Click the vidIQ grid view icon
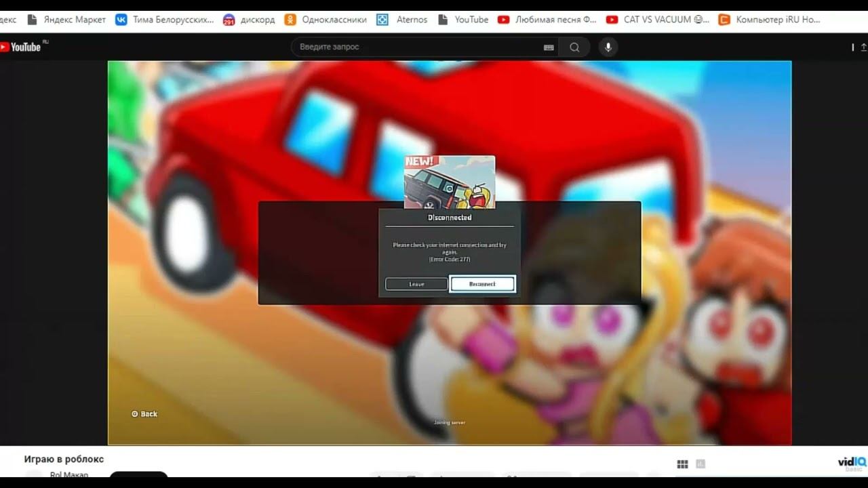 pos(683,464)
